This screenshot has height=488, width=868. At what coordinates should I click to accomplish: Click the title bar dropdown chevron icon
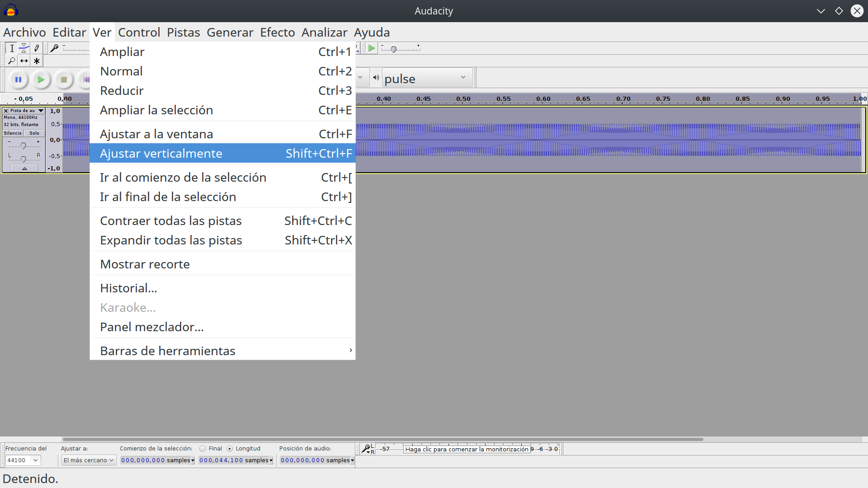coord(821,11)
